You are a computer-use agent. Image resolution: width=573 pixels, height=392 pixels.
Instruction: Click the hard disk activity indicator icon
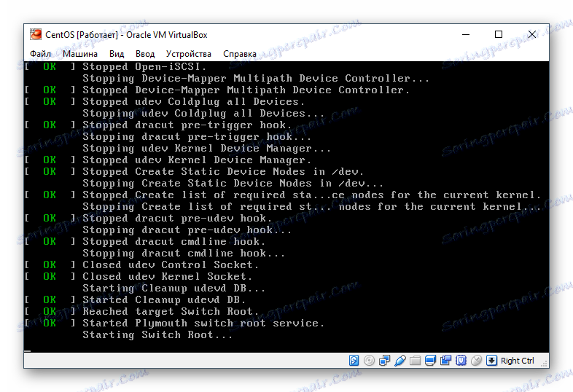354,361
